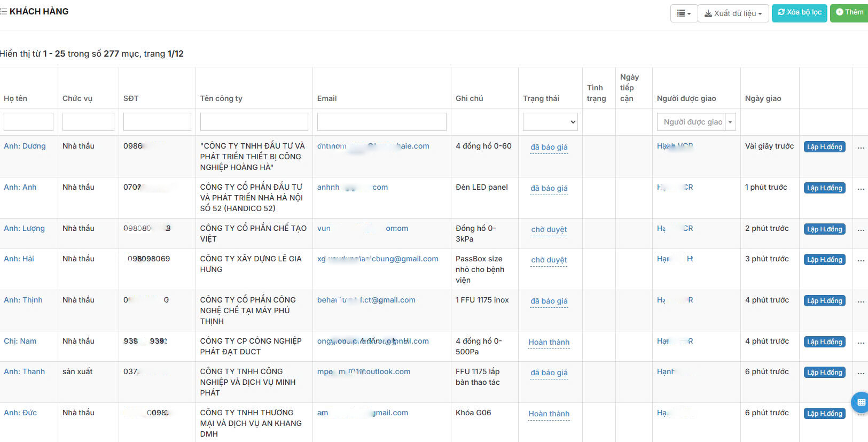
Task: Focus the SĐT filter input
Action: 157,122
